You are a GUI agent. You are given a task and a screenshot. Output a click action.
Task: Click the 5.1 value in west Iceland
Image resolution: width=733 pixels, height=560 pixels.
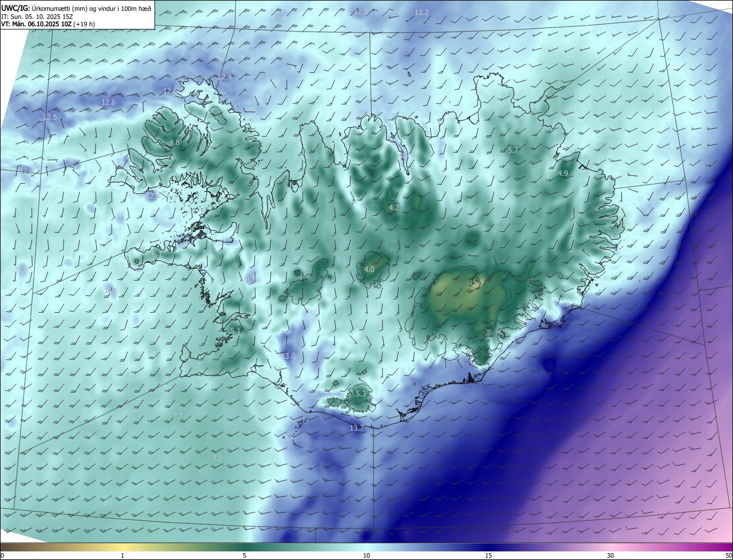[236, 330]
